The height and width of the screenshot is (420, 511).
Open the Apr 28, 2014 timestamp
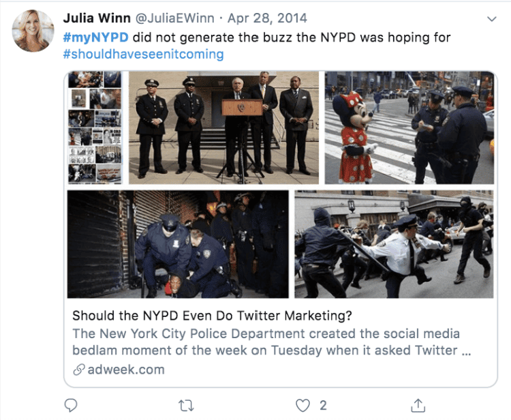[267, 18]
